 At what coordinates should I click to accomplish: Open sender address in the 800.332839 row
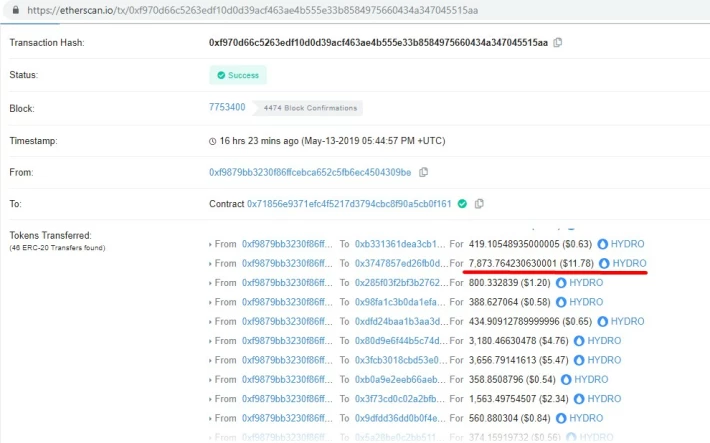(x=287, y=283)
